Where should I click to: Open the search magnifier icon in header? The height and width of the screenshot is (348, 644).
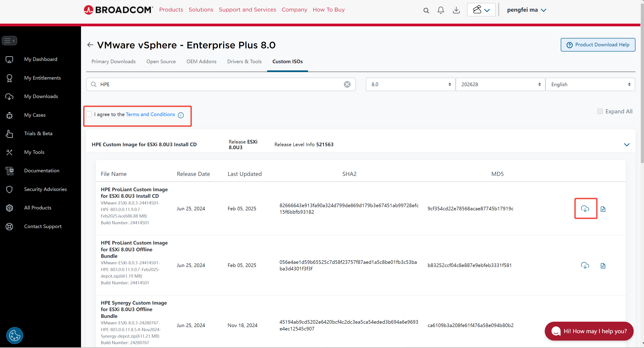pos(426,10)
